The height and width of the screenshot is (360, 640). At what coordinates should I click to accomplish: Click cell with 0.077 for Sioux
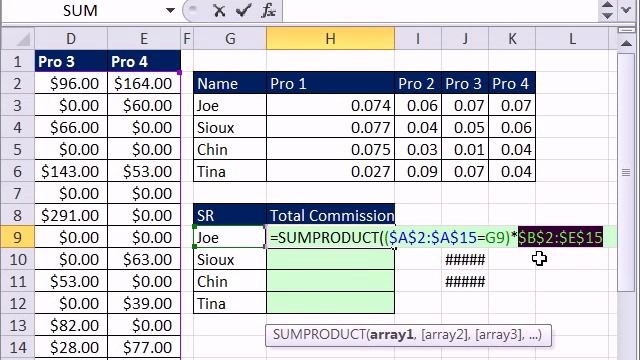coord(331,127)
